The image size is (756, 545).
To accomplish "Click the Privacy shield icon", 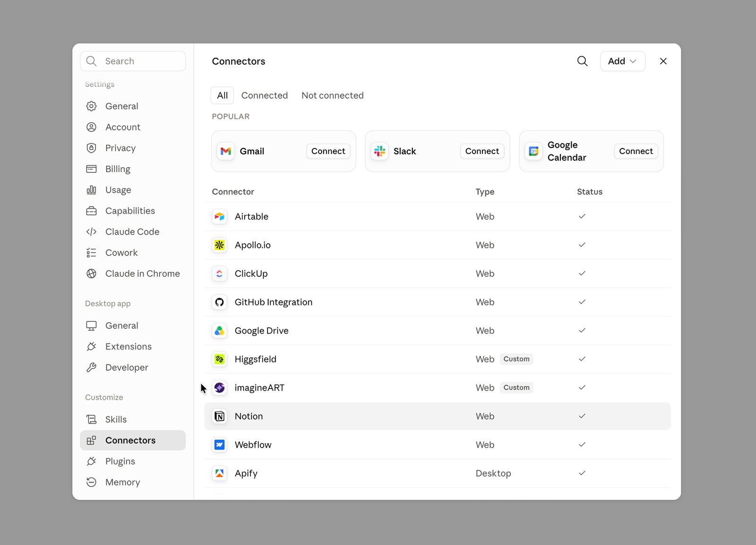I will (x=92, y=148).
